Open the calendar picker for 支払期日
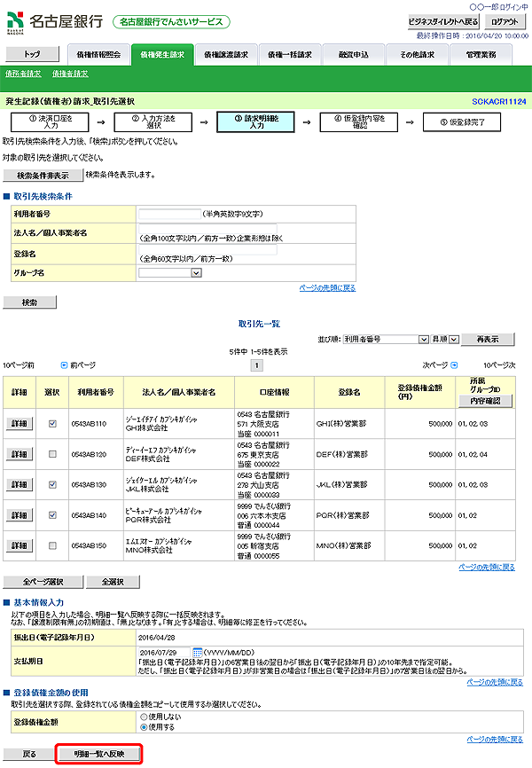The width and height of the screenshot is (532, 768). [x=198, y=653]
